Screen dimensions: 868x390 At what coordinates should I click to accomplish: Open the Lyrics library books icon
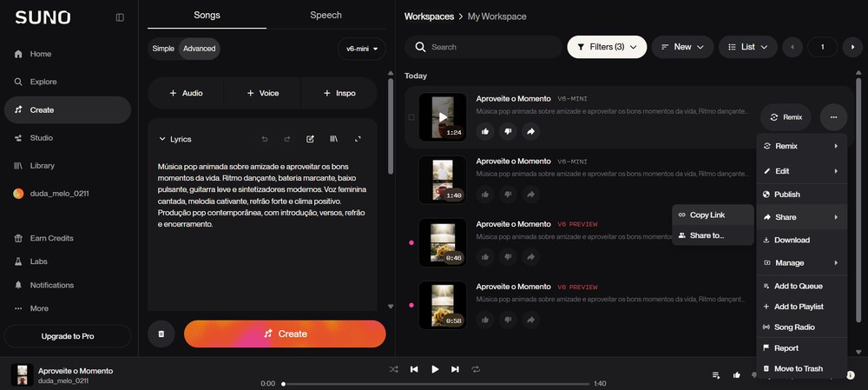tap(334, 139)
